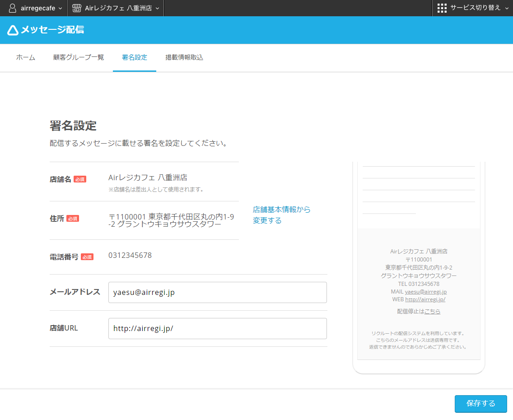Go to the ホーム tab

tap(26, 57)
